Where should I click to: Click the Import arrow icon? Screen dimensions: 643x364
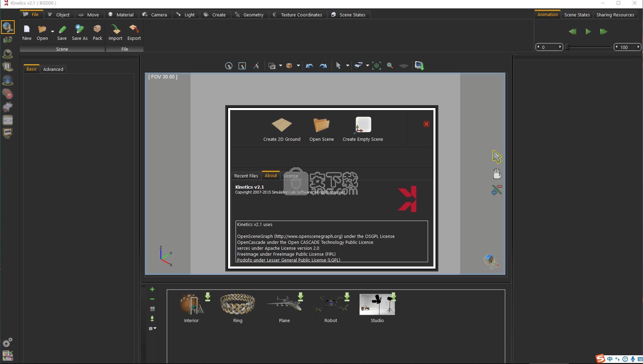tap(115, 29)
